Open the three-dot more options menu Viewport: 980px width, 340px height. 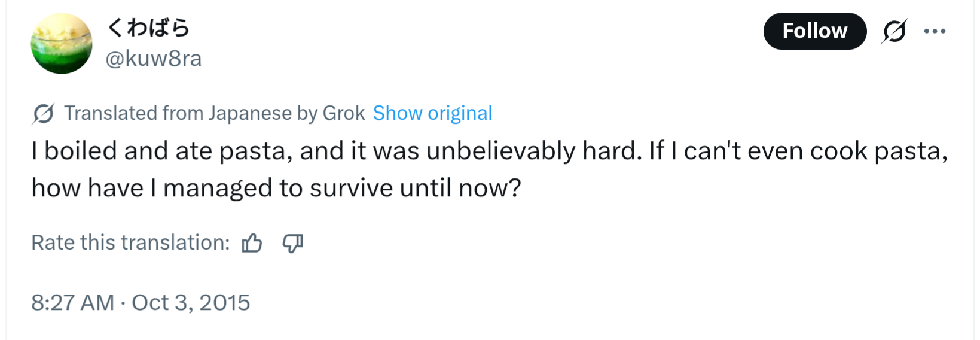pyautogui.click(x=935, y=31)
